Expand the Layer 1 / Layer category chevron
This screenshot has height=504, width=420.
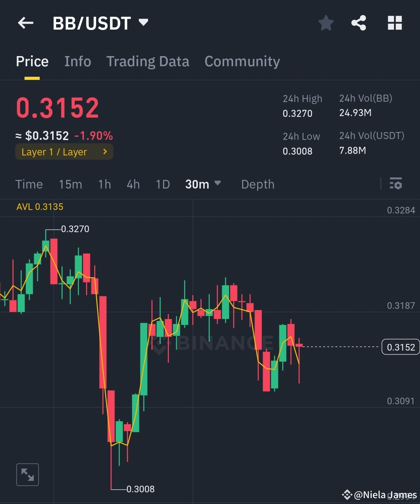pos(104,152)
